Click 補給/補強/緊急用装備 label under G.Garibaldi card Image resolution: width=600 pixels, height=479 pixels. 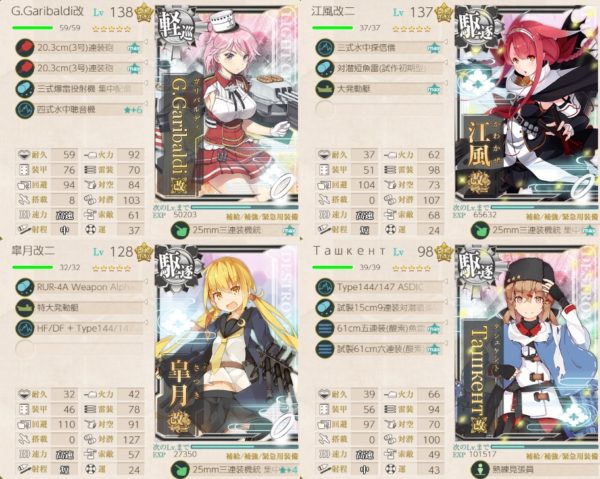click(x=262, y=217)
